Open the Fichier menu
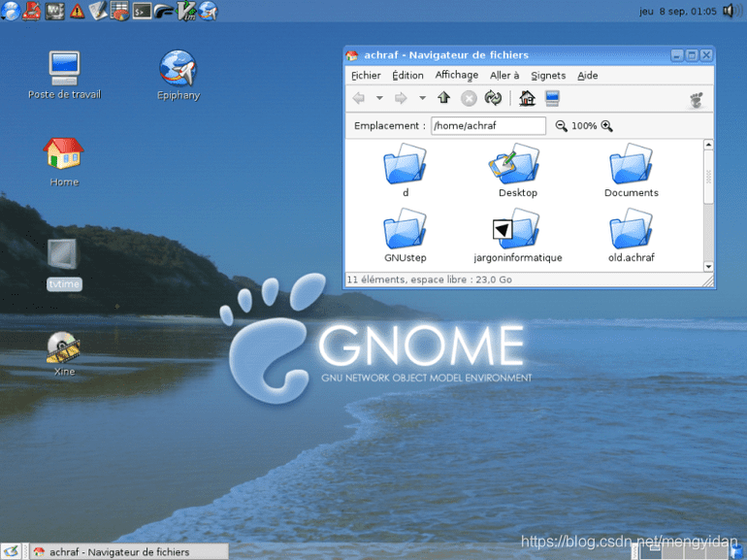747x560 pixels. pyautogui.click(x=366, y=76)
